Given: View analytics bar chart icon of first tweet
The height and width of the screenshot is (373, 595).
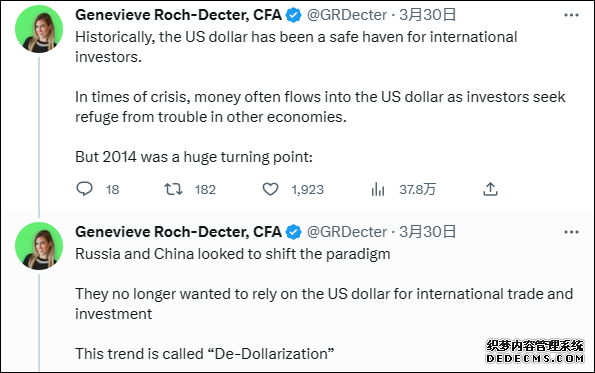Looking at the screenshot, I should tap(378, 189).
